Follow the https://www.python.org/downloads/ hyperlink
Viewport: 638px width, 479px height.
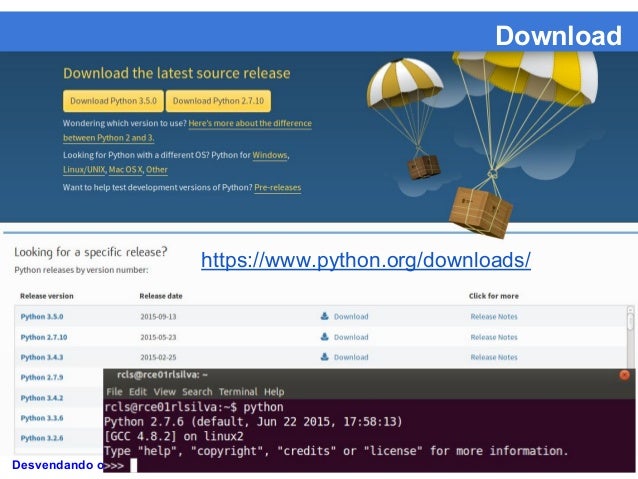(x=366, y=260)
